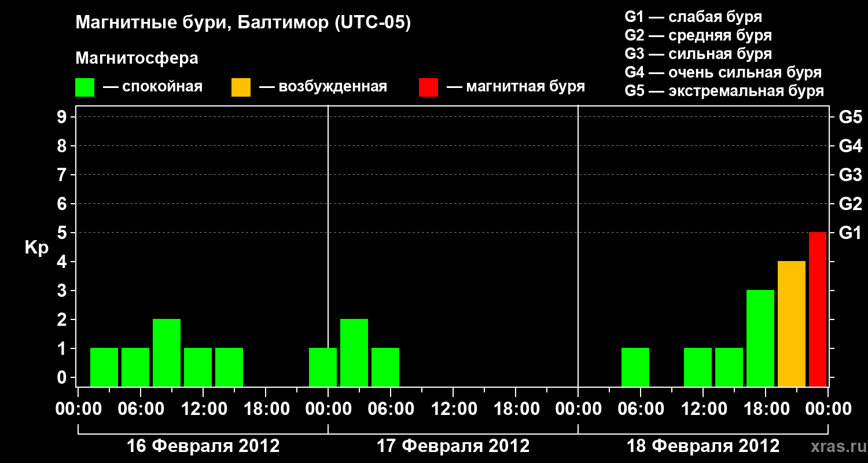
Task: Click the 'G5' tick label on right scale
Action: click(850, 117)
